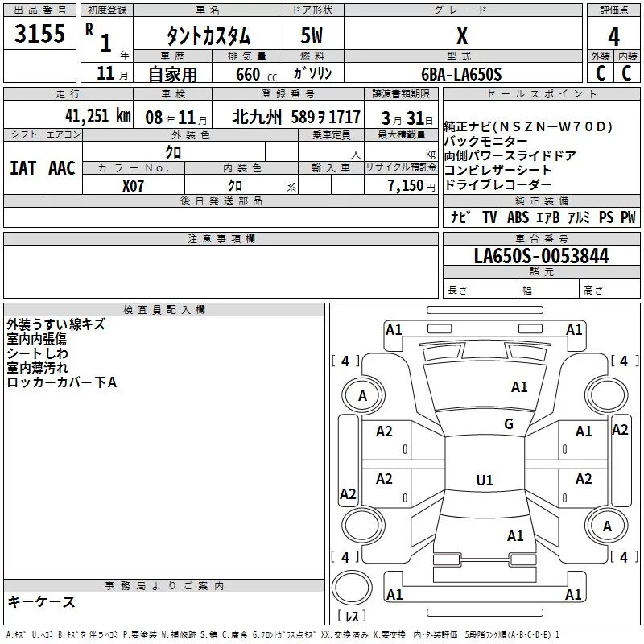Click the A1 mark on the hood
Viewport: 644px width, 644px height.
coord(519,387)
